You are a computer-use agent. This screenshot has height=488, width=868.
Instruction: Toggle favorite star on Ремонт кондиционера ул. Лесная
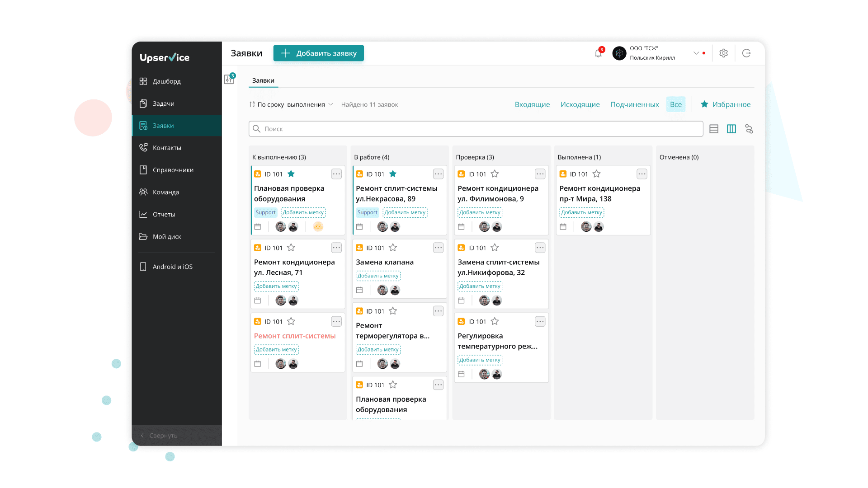291,248
